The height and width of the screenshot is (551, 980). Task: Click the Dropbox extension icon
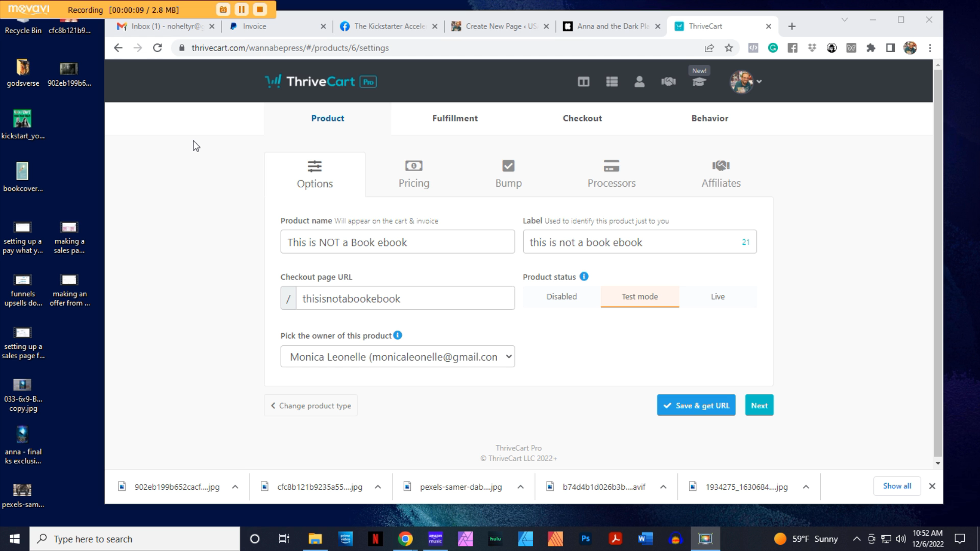pos(812,47)
